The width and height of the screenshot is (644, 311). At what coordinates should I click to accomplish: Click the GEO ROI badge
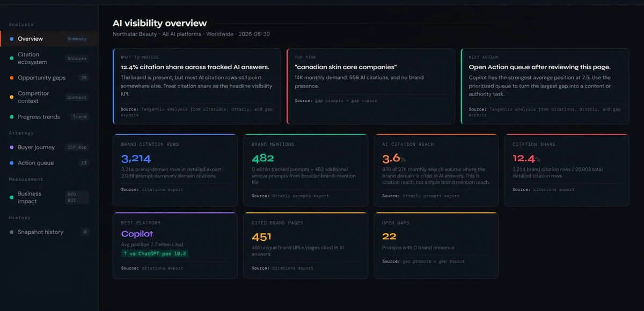tap(77, 197)
